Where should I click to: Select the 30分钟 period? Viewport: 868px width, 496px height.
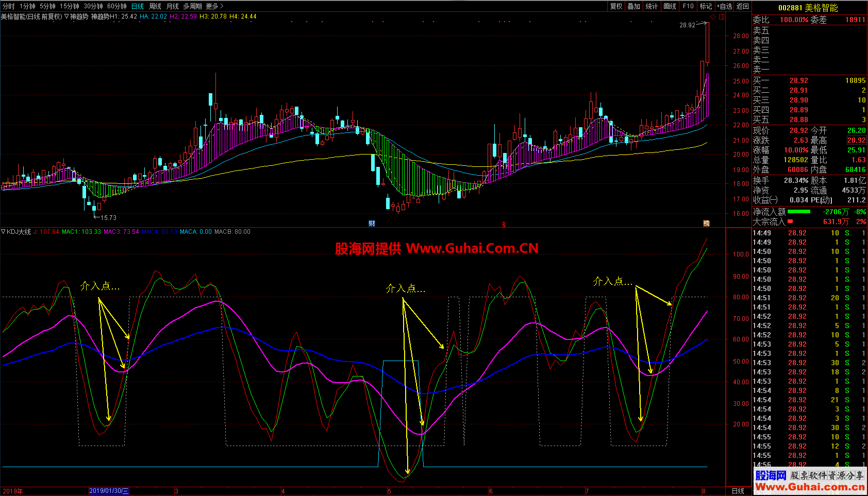[x=93, y=6]
